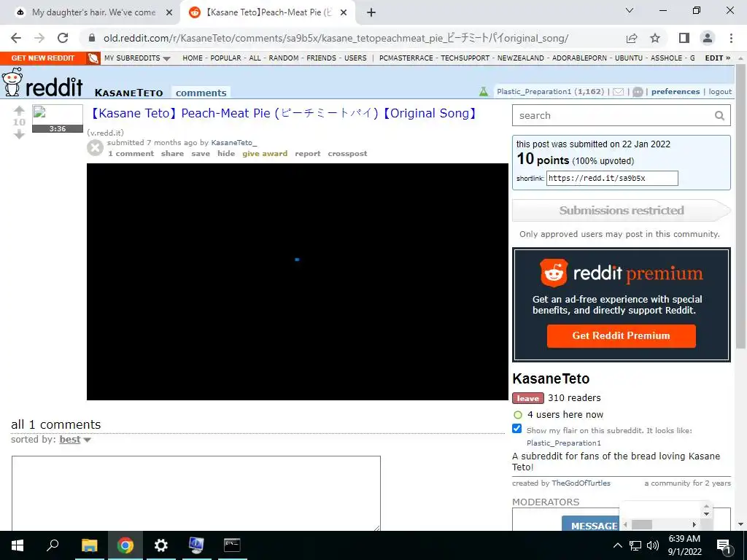Open TECHSUPPORT subreddit link
Viewport: 747px width, 560px height.
tap(465, 58)
